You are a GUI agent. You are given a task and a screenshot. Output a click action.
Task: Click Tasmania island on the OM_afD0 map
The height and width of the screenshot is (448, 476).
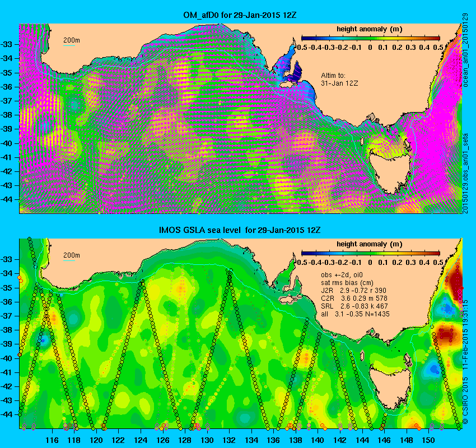click(x=390, y=171)
